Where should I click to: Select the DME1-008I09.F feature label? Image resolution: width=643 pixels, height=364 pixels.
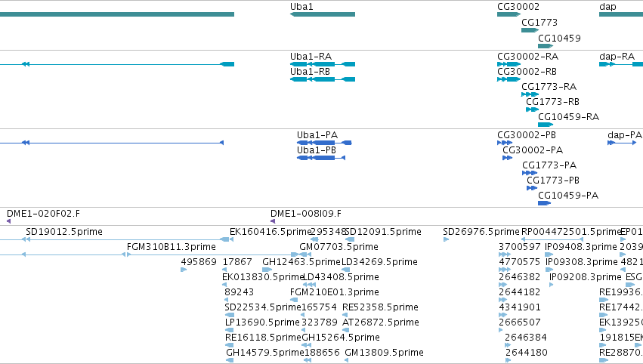(x=306, y=214)
